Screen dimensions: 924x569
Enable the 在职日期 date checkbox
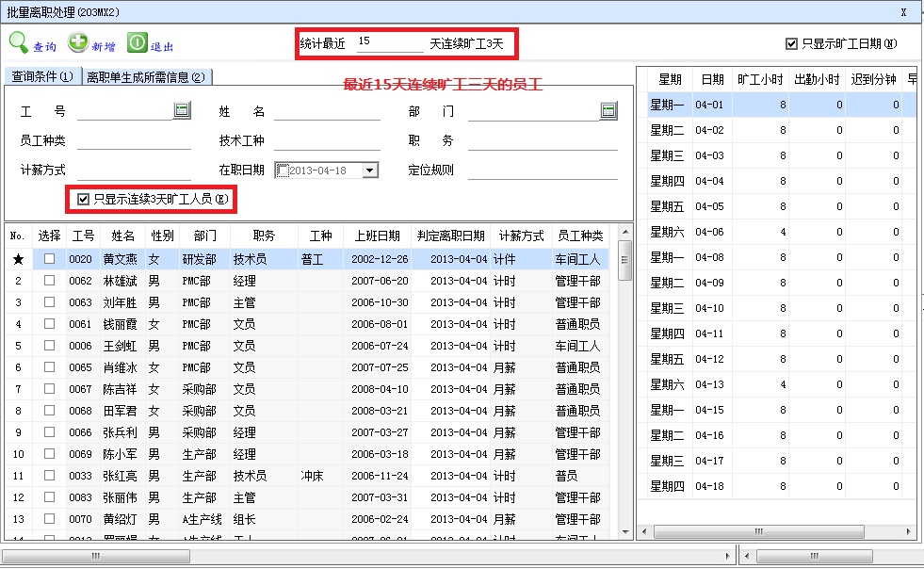[x=283, y=171]
